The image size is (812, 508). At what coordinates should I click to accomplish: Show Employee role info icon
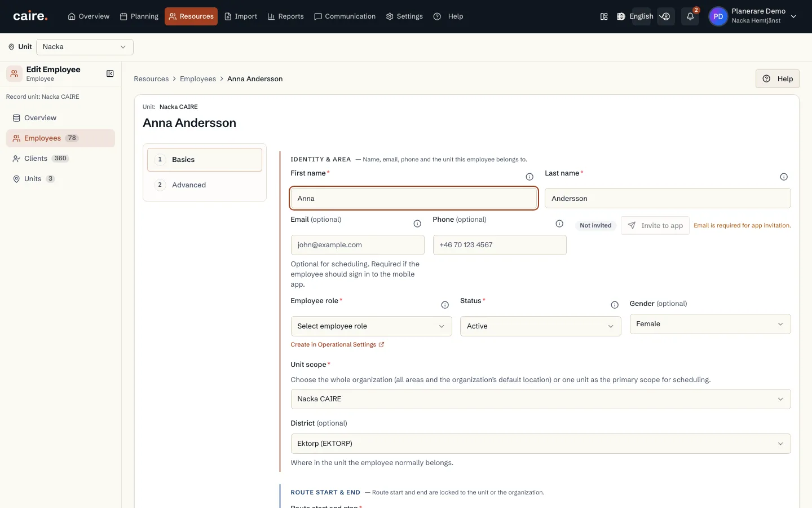445,305
